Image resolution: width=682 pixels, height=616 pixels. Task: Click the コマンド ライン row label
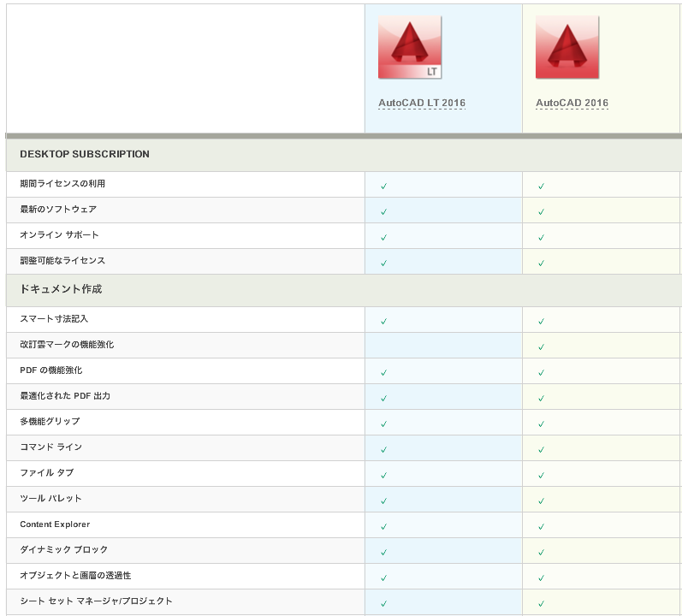coord(50,447)
